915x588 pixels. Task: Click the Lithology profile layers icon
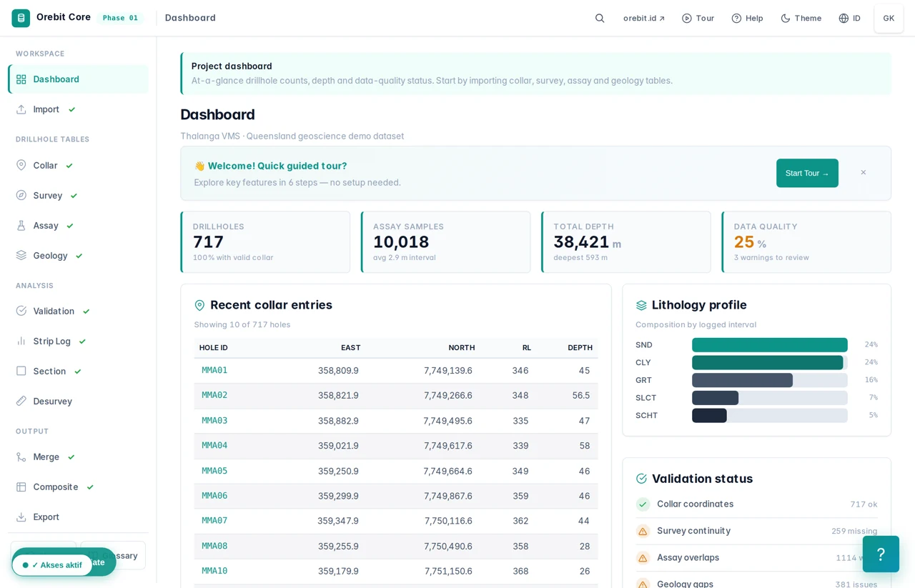(x=641, y=305)
